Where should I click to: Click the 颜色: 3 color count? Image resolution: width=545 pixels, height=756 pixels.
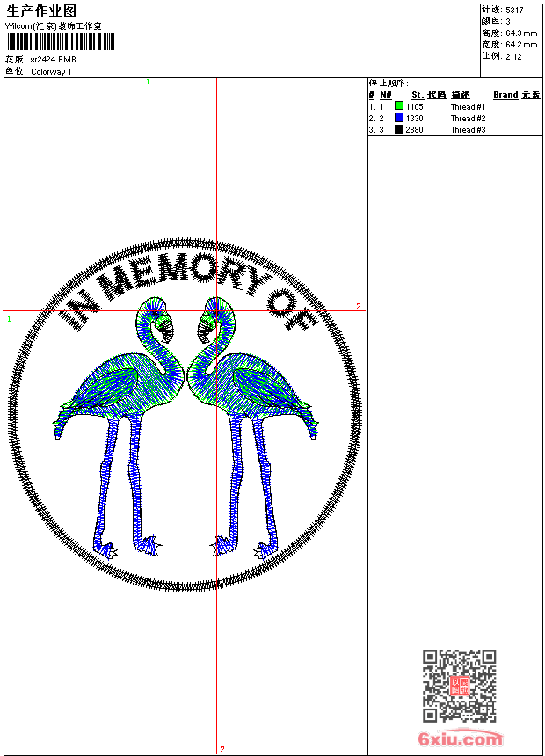[496, 21]
